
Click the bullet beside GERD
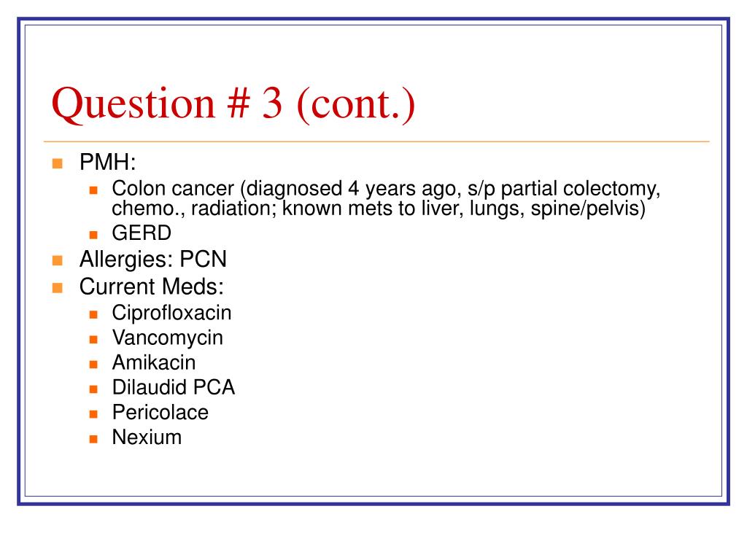(x=93, y=235)
